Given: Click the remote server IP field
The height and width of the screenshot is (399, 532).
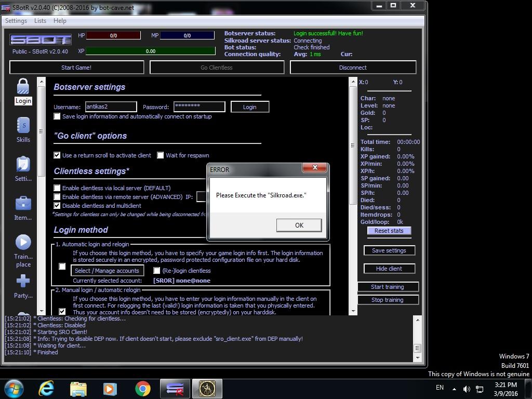Looking at the screenshot, I should coord(201,196).
